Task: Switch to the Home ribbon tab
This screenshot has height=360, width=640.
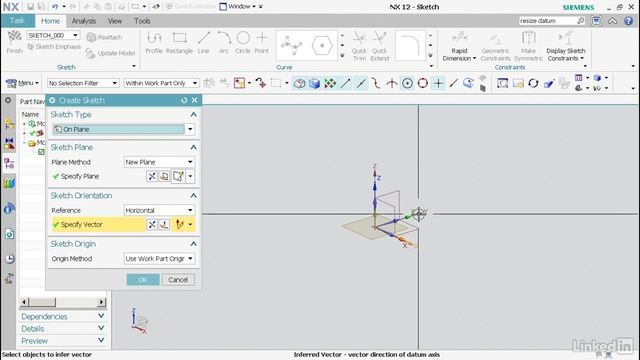Action: point(50,21)
